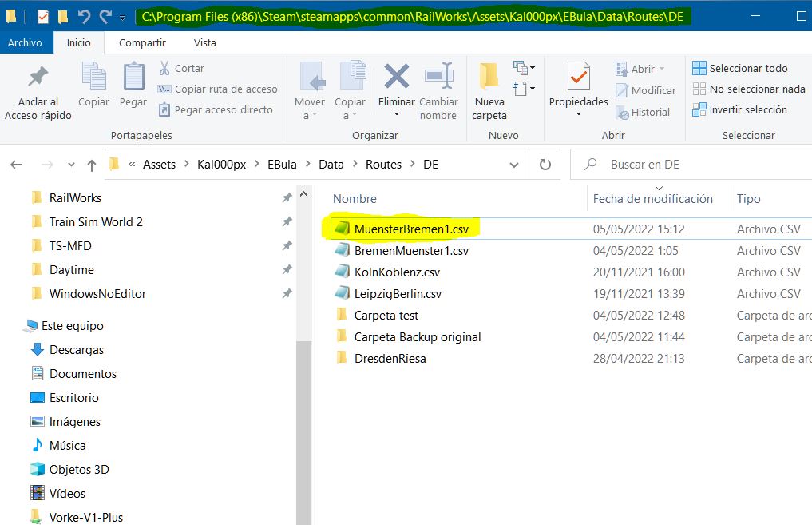Click the Copiar icon in Portapapeles
812x525 pixels.
tap(93, 78)
